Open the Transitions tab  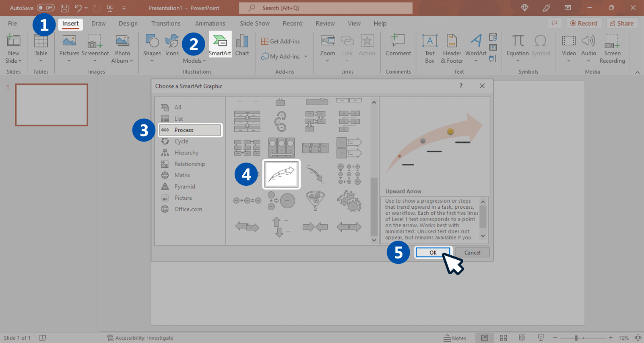pos(166,23)
